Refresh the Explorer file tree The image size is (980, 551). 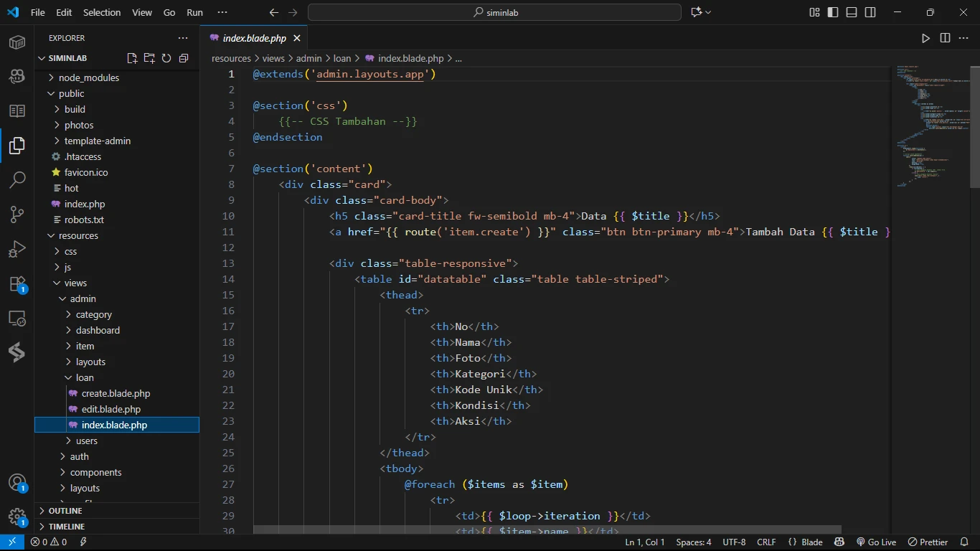[x=166, y=58]
